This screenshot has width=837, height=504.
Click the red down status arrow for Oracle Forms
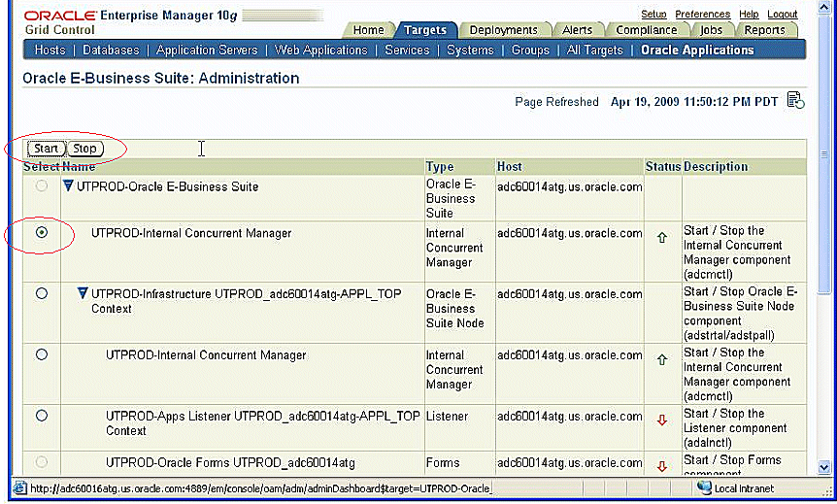662,466
